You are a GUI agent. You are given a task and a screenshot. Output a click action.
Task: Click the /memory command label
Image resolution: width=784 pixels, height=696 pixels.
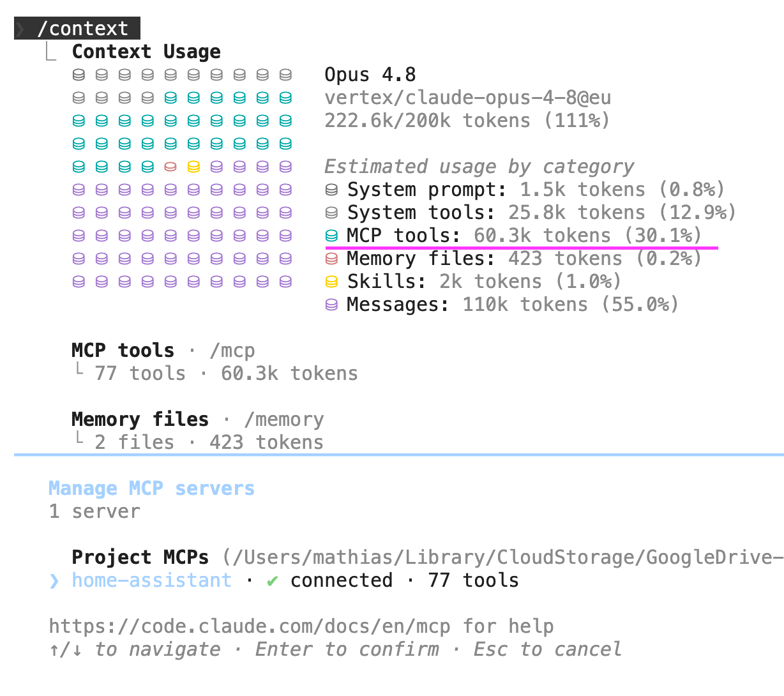(x=284, y=420)
